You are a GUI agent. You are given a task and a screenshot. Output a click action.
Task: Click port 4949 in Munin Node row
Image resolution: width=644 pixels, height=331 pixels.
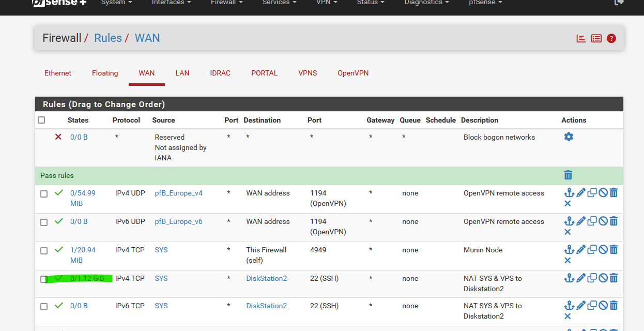318,250
